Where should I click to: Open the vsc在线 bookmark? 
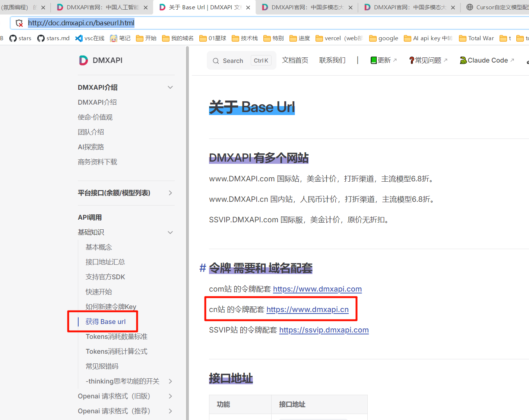pos(90,38)
